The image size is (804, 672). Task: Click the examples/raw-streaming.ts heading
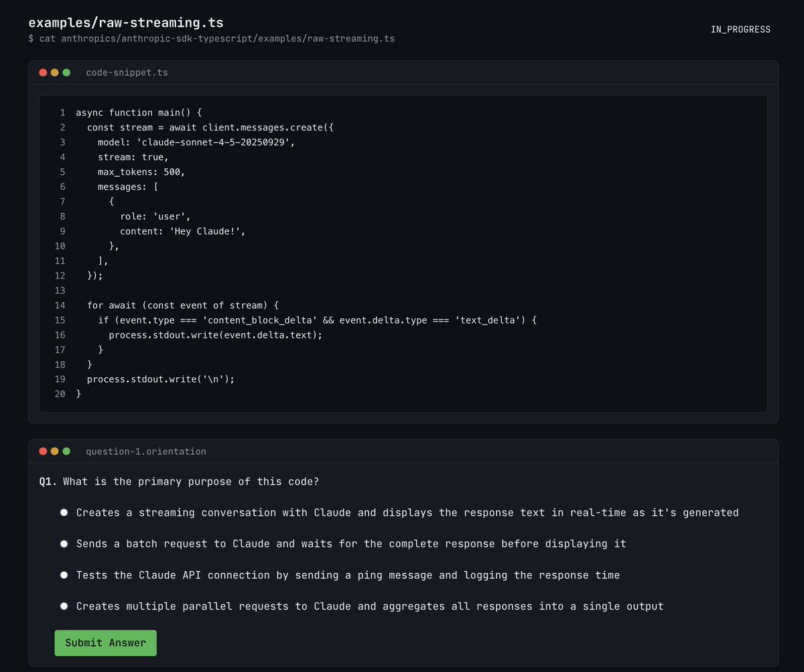(x=126, y=23)
